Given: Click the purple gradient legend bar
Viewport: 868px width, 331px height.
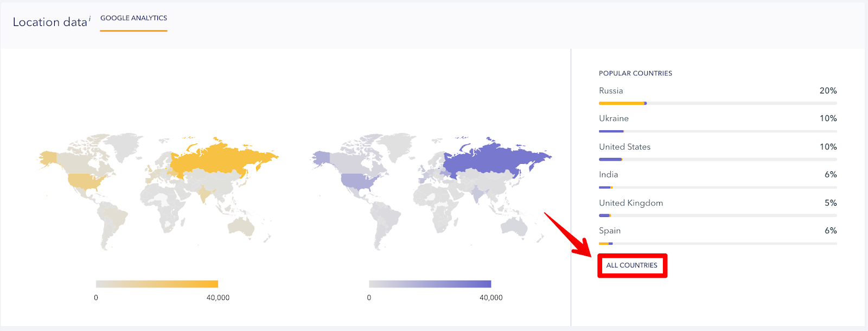Looking at the screenshot, I should (430, 284).
